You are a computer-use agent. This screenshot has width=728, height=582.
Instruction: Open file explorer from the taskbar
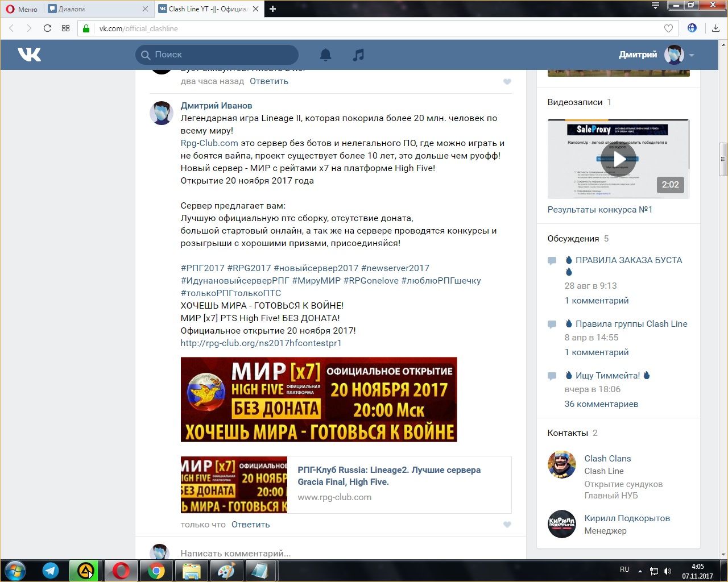click(x=192, y=571)
